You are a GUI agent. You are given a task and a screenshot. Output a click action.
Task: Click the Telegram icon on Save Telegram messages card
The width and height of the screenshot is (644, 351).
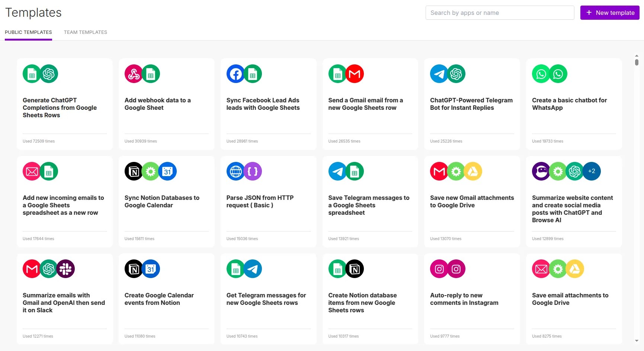[337, 171]
